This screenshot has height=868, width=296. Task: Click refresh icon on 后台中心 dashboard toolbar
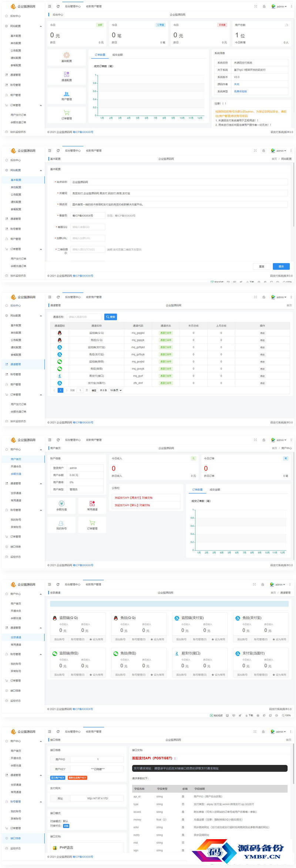coord(58,6)
